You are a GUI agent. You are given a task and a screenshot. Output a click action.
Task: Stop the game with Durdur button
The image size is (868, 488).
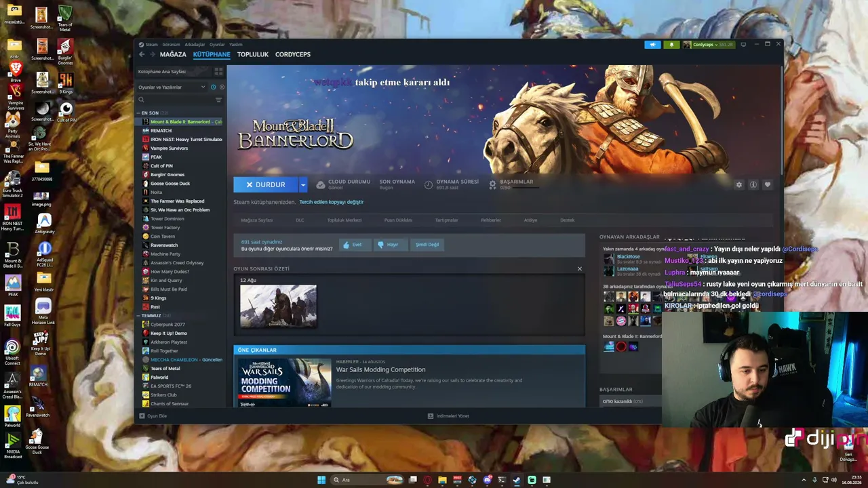[x=266, y=184]
